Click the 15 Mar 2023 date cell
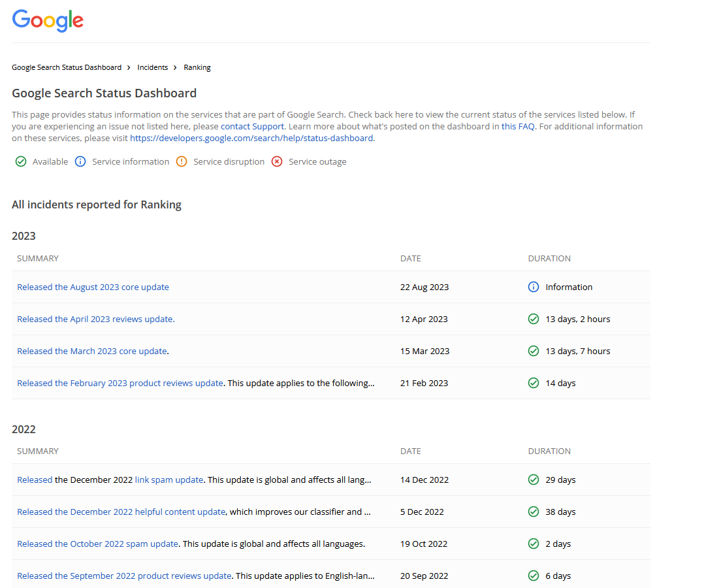704x588 pixels. point(424,351)
